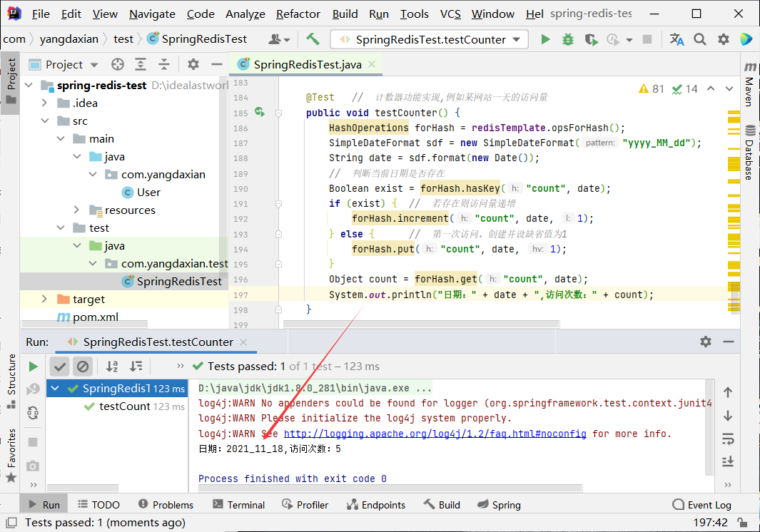
Task: Jump to next console occurrence with down arrow
Action: [x=728, y=416]
